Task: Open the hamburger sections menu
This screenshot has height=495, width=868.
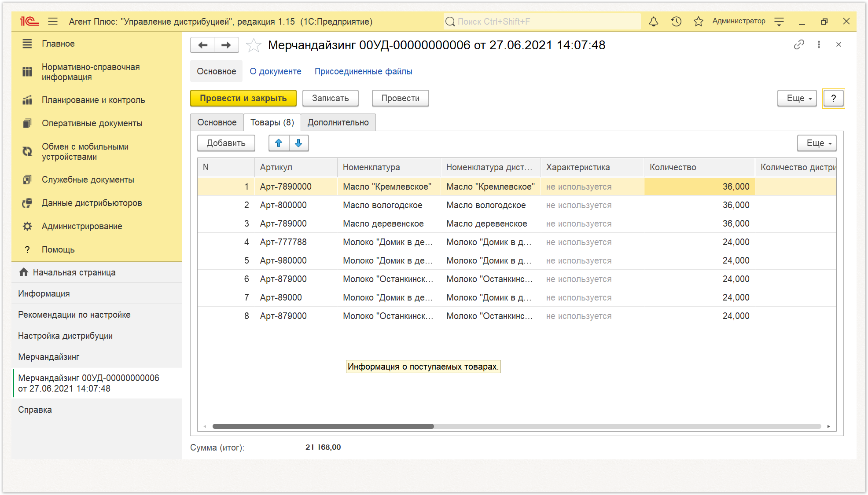Action: pos(53,21)
